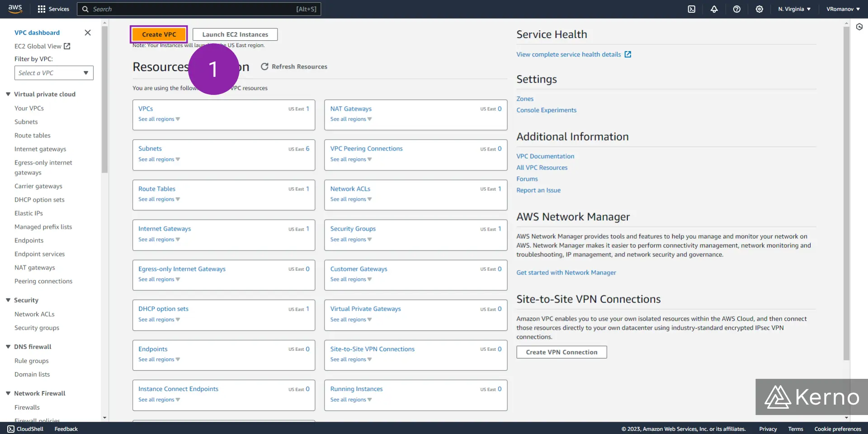Click the Create VPC button

(159, 34)
